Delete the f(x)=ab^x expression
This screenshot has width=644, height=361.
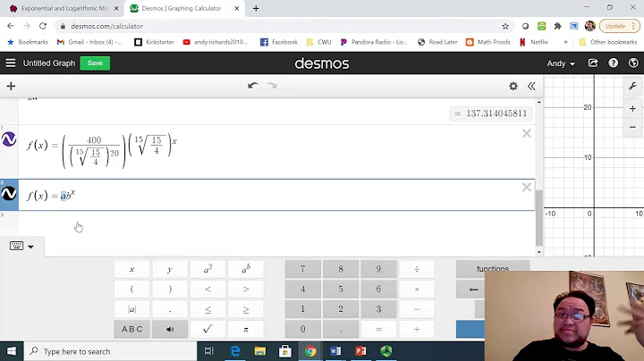click(527, 188)
